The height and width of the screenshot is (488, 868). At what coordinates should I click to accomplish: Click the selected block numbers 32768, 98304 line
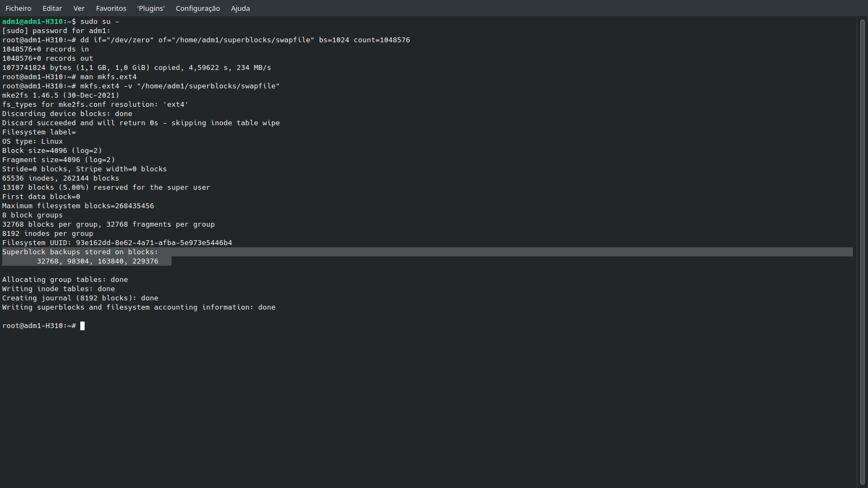98,261
